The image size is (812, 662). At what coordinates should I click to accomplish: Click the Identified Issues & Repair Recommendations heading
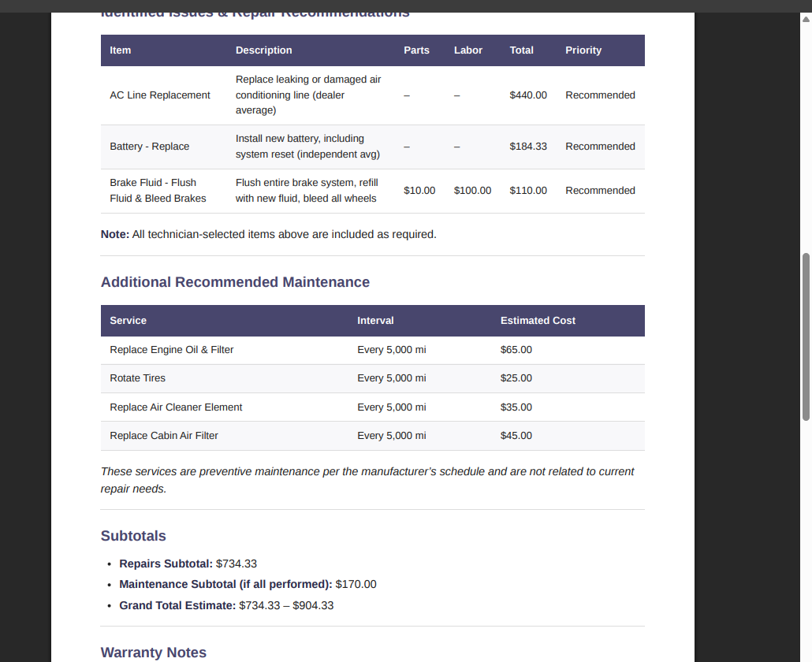point(254,12)
